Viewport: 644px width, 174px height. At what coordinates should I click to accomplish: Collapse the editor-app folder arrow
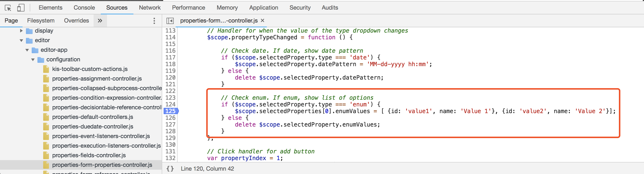pos(27,50)
